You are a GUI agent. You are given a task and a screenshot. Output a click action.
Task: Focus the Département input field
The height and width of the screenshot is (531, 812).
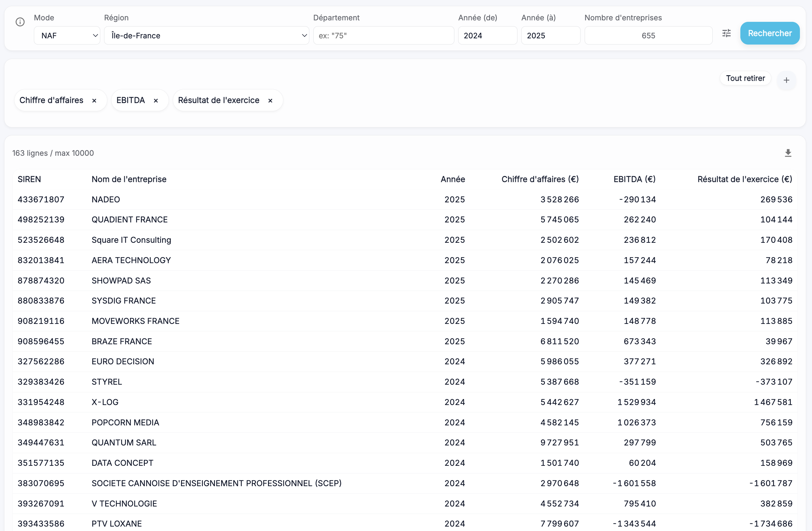pyautogui.click(x=384, y=35)
